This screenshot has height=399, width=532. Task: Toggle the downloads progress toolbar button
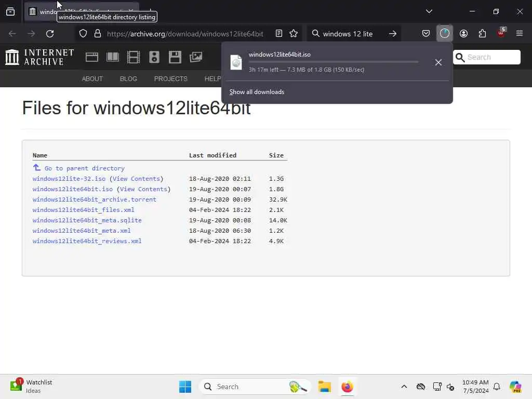(x=445, y=33)
